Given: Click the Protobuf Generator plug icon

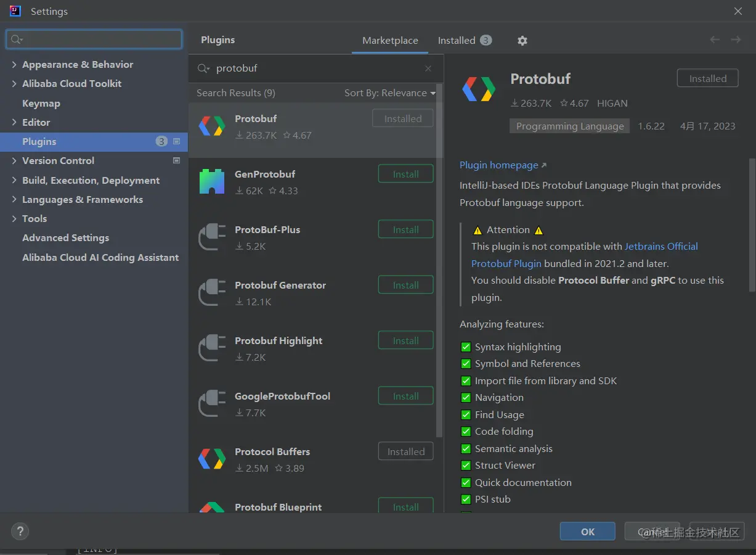Looking at the screenshot, I should coord(211,293).
